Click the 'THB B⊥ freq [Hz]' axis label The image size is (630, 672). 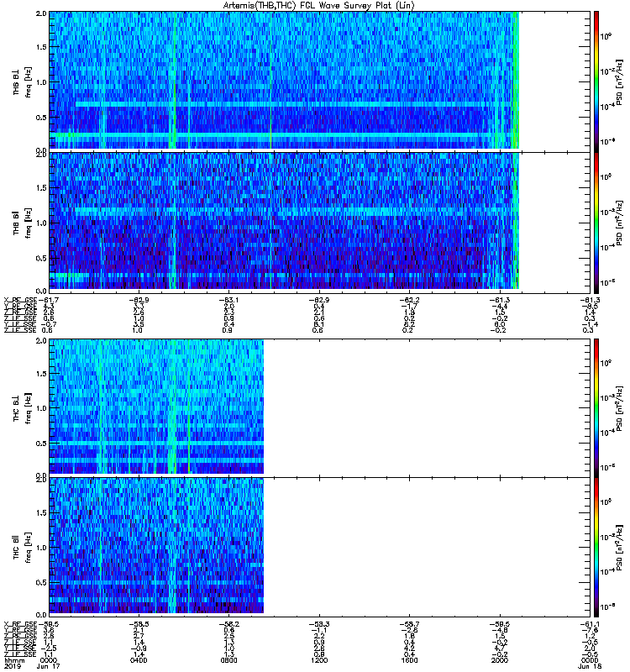[x=22, y=82]
